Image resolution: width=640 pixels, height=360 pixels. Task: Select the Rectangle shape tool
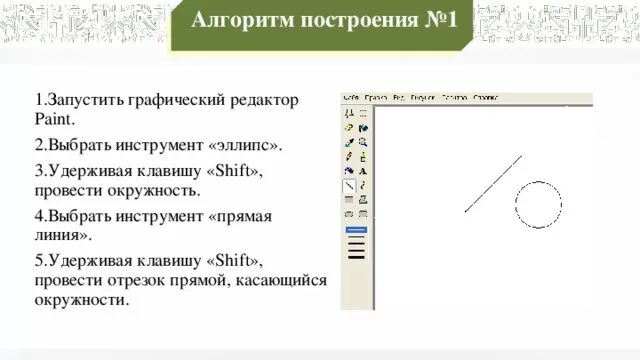point(349,200)
